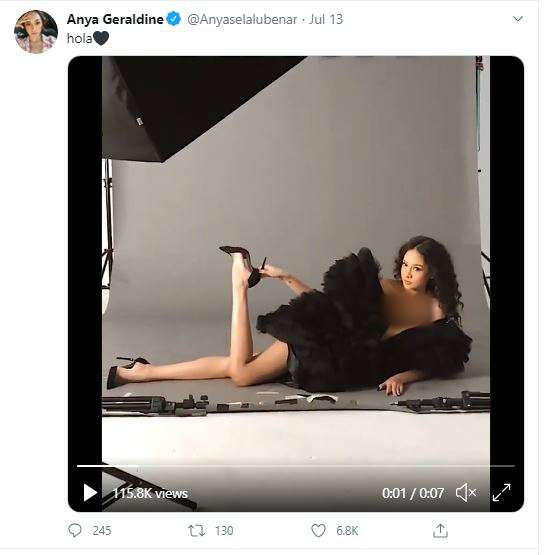Click the video frame to toggle playback
This screenshot has height=555, width=549.
pyautogui.click(x=296, y=260)
